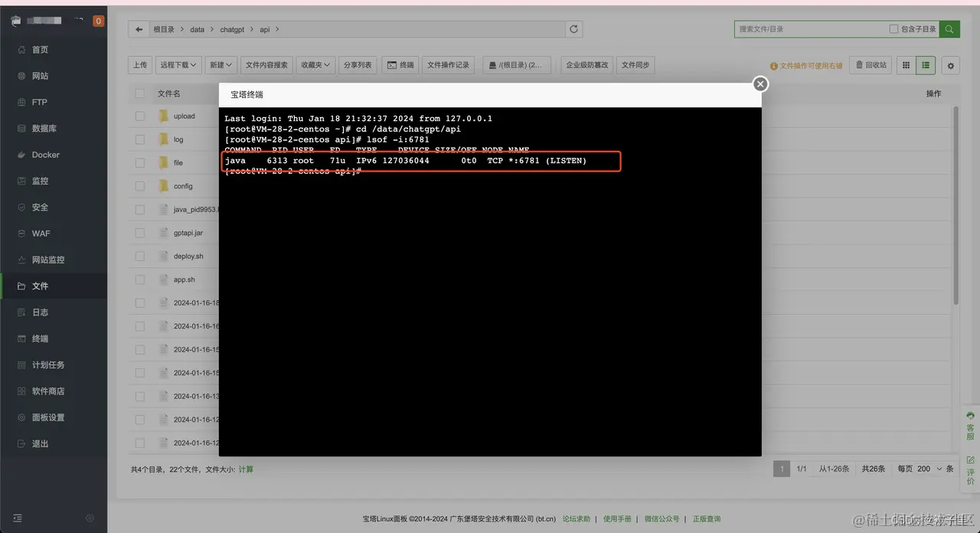980x533 pixels.
Task: Click the 文件 folder sidebar icon
Action: tap(22, 286)
